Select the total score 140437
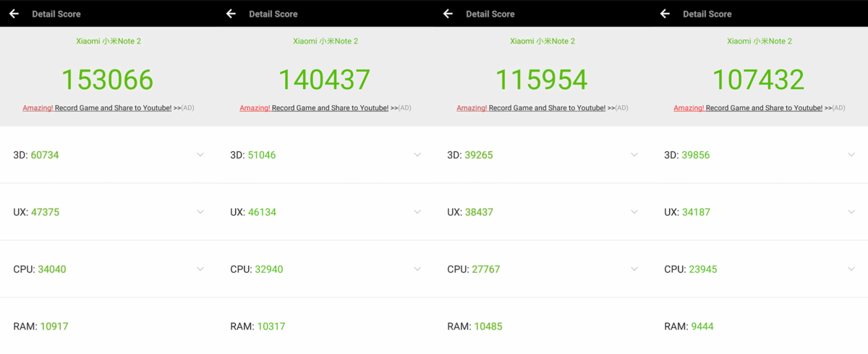 [325, 80]
